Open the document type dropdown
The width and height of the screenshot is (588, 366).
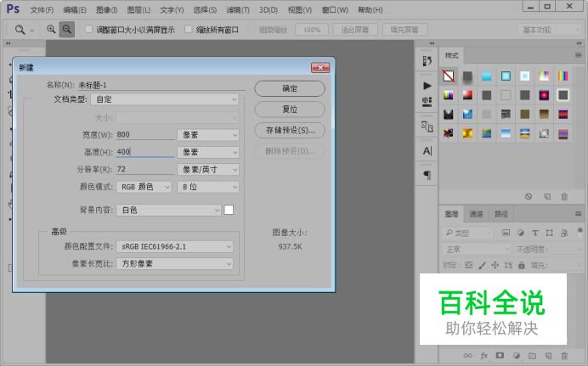[x=178, y=99]
